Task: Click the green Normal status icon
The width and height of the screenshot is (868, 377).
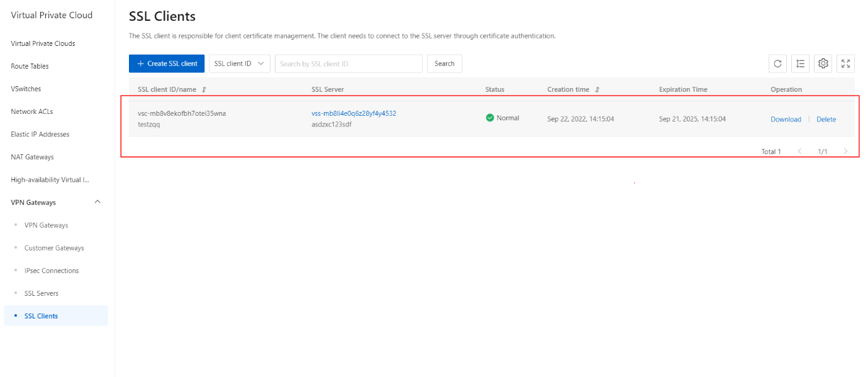Action: click(490, 118)
